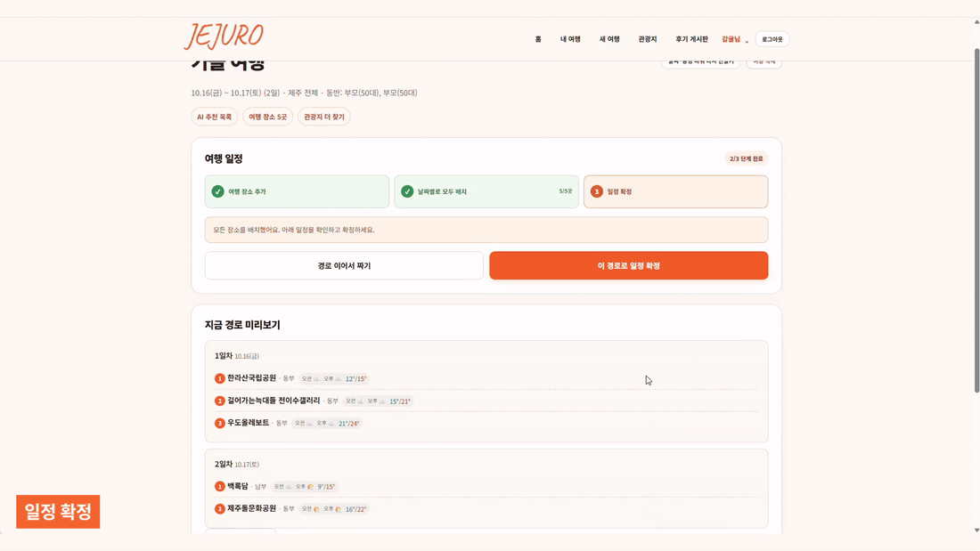
Task: Click 오후 weather icon in 걸어가는늑대들 전이수갤러리 row
Action: [382, 401]
